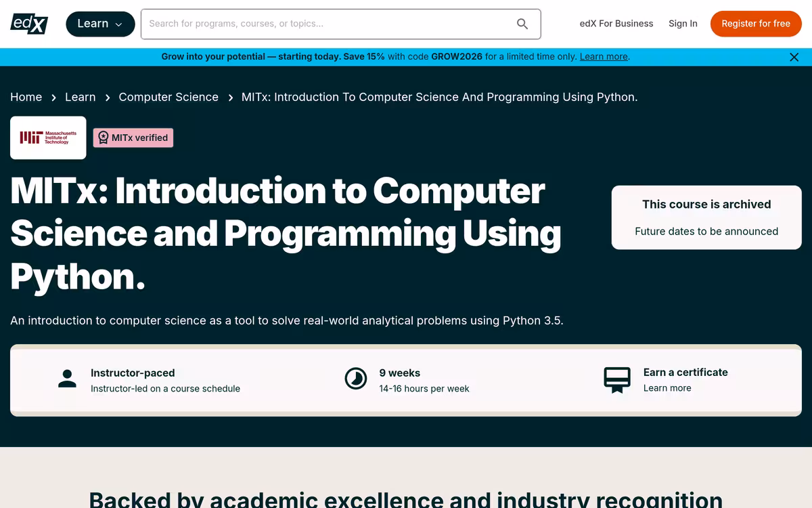Click the Register for free button
Image resolution: width=812 pixels, height=508 pixels.
[x=756, y=24]
